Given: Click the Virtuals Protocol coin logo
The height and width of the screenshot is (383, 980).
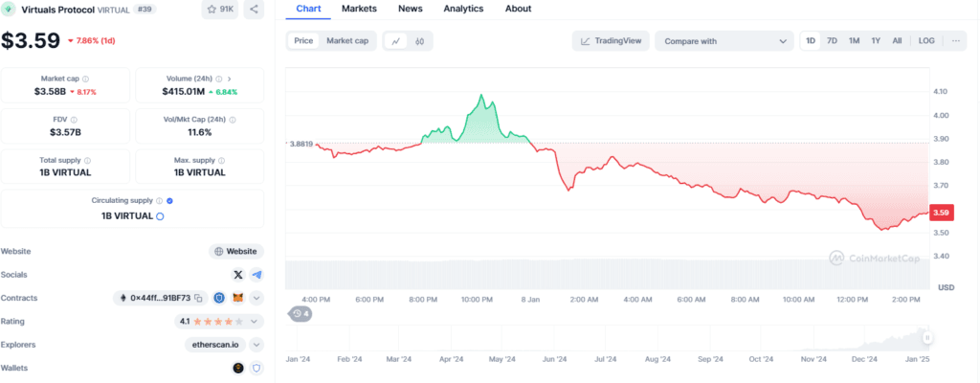Looking at the screenshot, I should (8, 10).
